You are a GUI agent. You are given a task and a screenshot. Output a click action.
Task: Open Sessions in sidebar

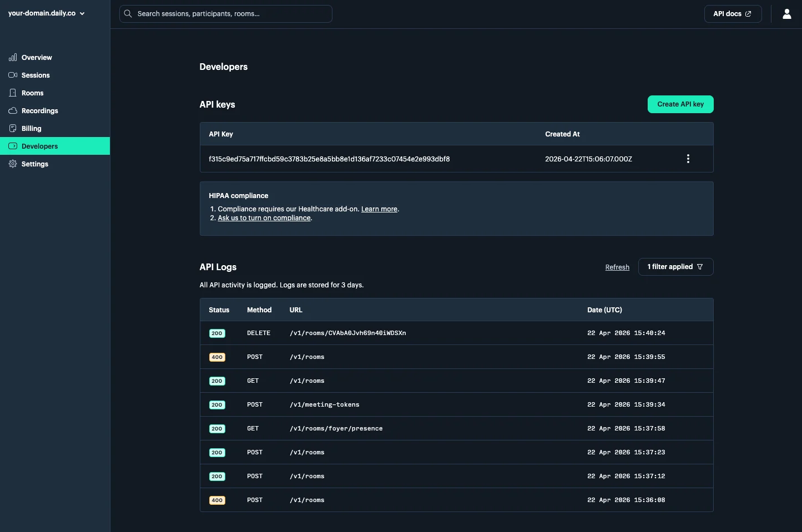click(55, 75)
